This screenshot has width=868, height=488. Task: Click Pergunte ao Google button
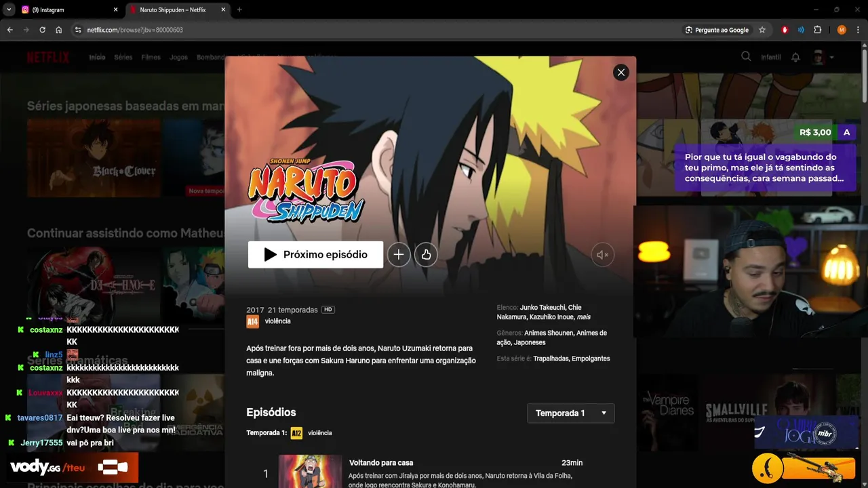tap(717, 30)
